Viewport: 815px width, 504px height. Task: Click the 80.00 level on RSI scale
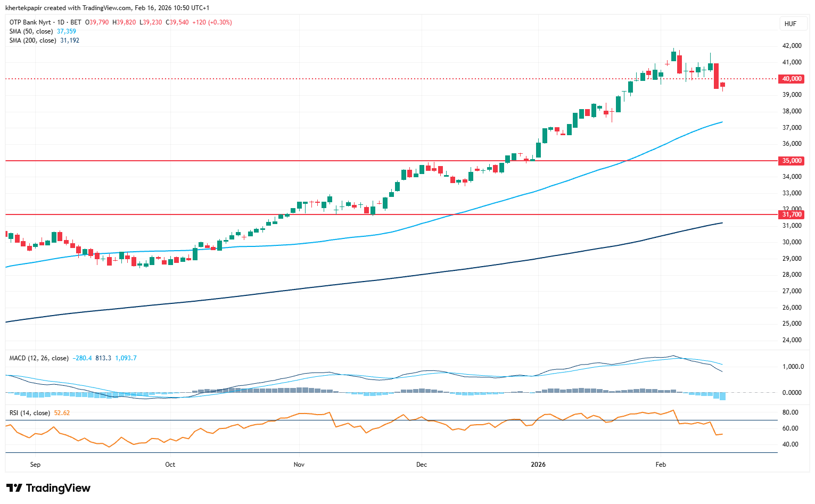(x=790, y=412)
